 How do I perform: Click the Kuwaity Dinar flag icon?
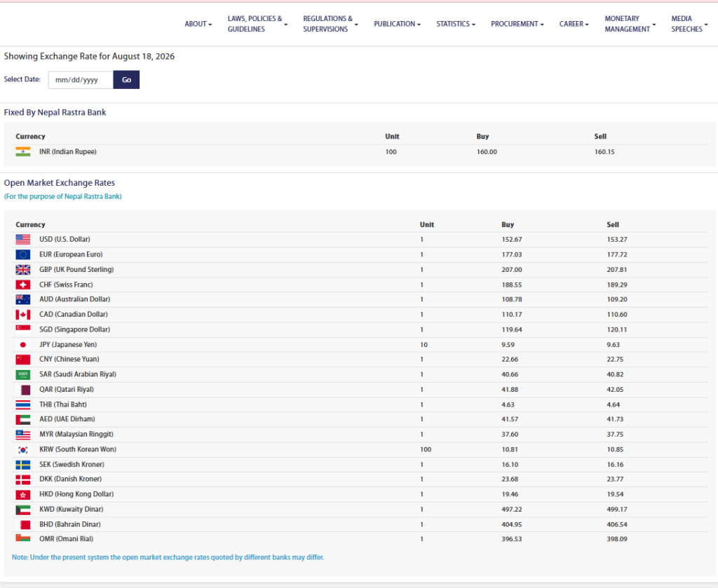coord(23,510)
